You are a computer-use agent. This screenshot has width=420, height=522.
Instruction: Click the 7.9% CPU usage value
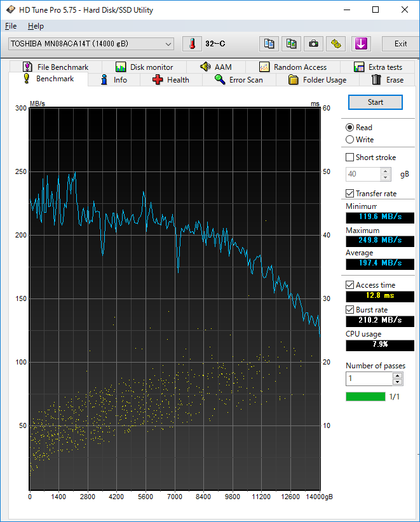pos(380,345)
